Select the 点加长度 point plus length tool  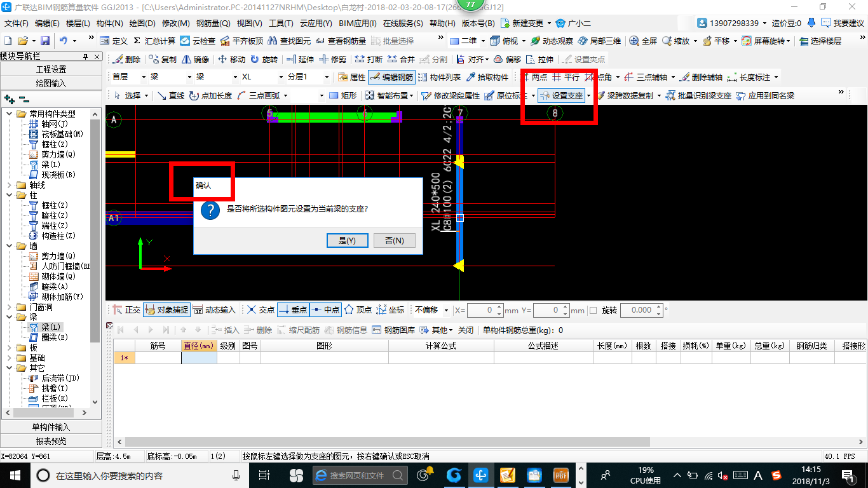pyautogui.click(x=210, y=96)
